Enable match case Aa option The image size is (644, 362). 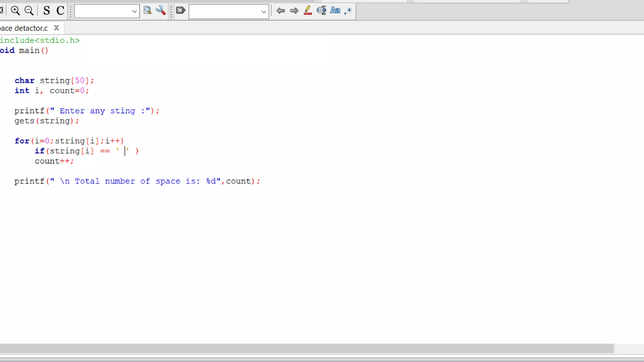click(335, 11)
